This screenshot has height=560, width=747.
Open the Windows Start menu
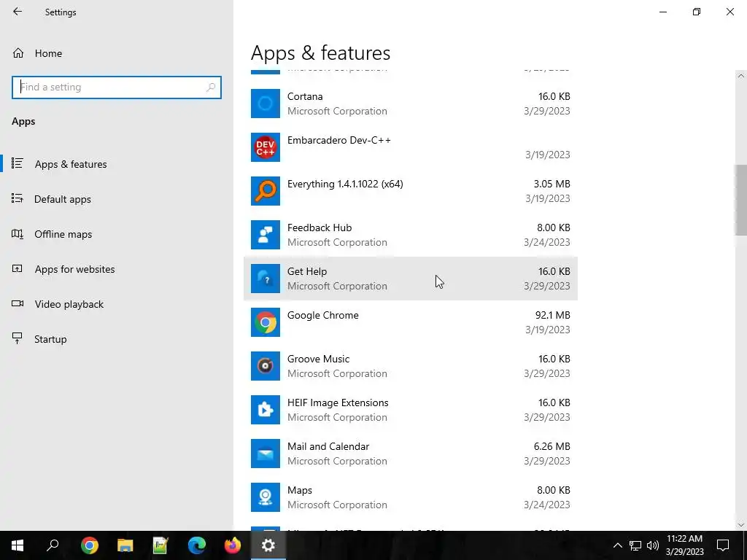(18, 545)
